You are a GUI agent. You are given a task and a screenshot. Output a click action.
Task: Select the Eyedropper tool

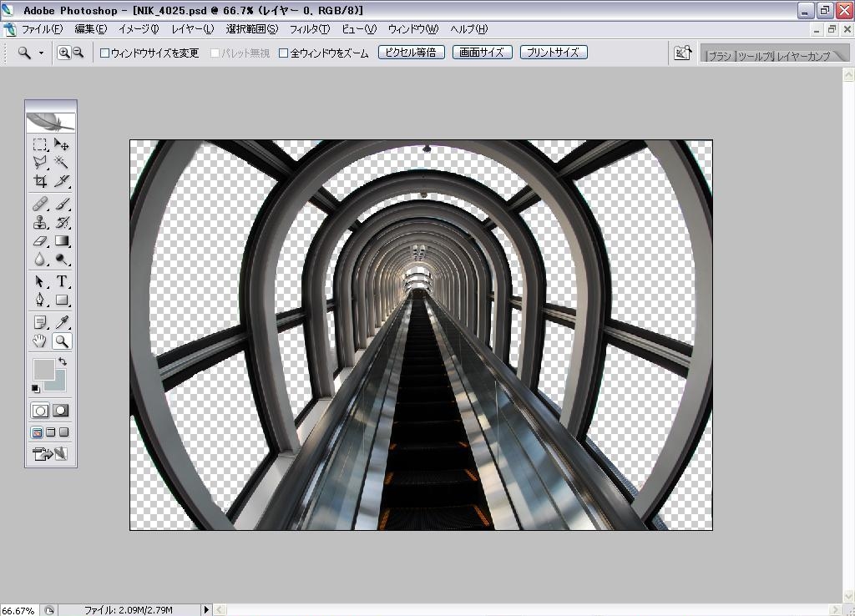(x=62, y=323)
